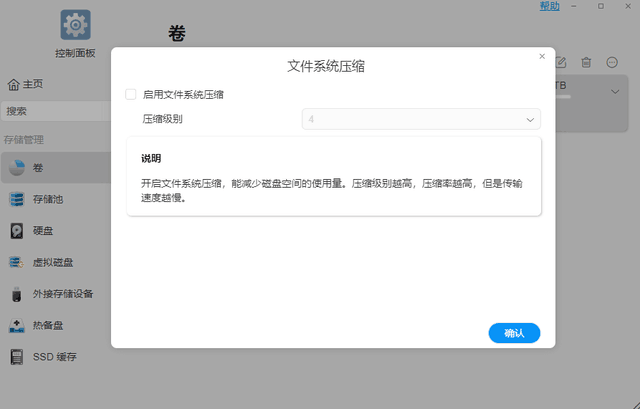Screen dimensions: 640x409
Task: Go to the 主页 home icon
Action: point(13,84)
